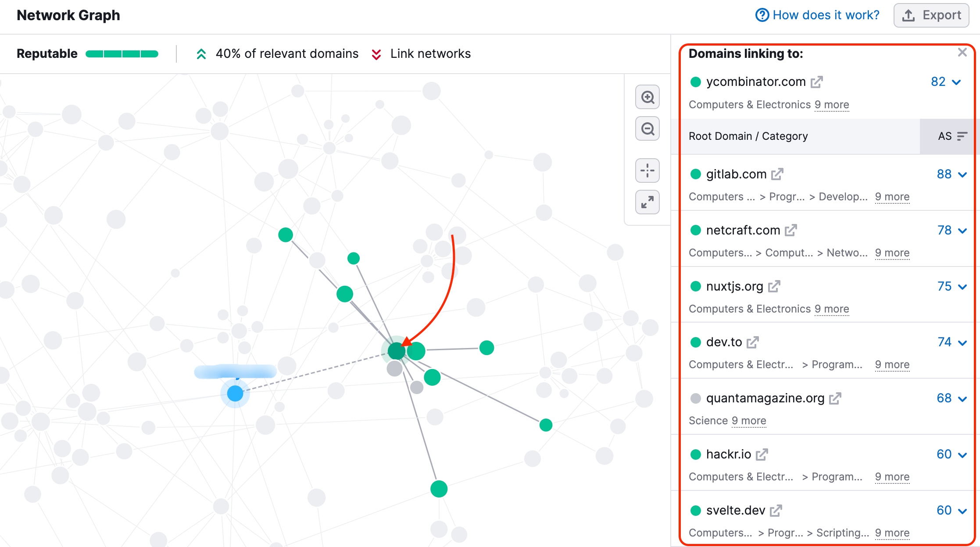Select the dev.to domain name
Viewport: 980px width, 547px height.
pyautogui.click(x=724, y=342)
